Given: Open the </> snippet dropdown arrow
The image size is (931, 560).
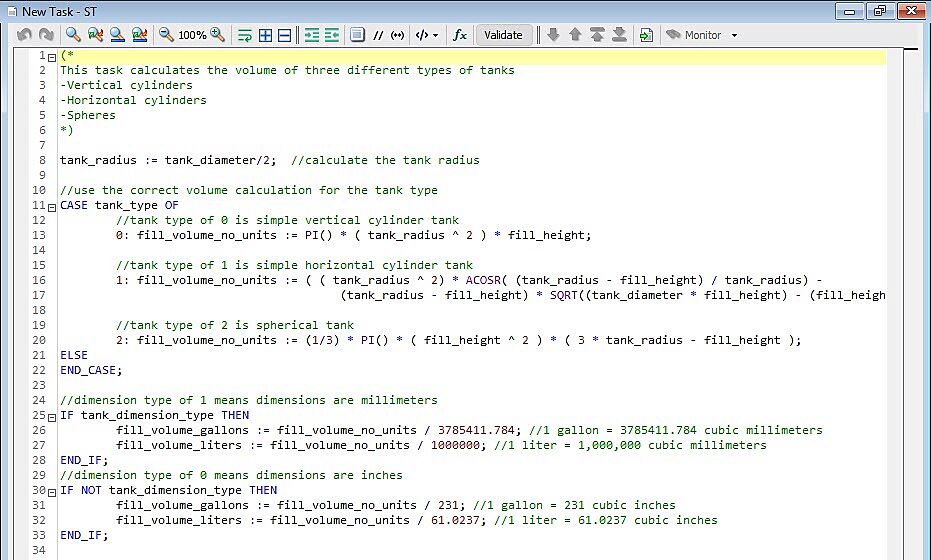Looking at the screenshot, I should point(436,36).
